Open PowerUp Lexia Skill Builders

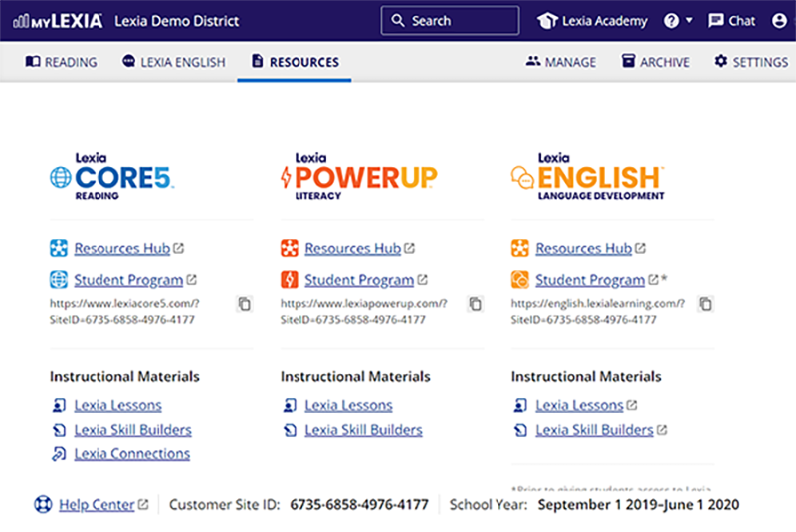click(363, 429)
